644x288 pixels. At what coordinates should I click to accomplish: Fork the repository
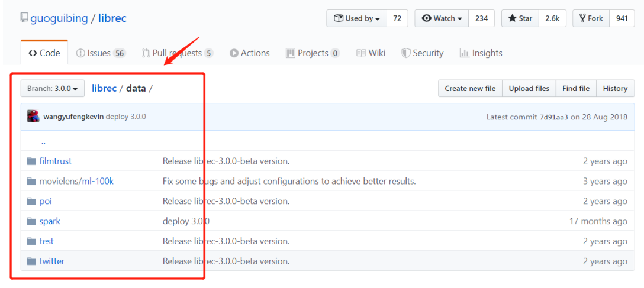pyautogui.click(x=591, y=18)
